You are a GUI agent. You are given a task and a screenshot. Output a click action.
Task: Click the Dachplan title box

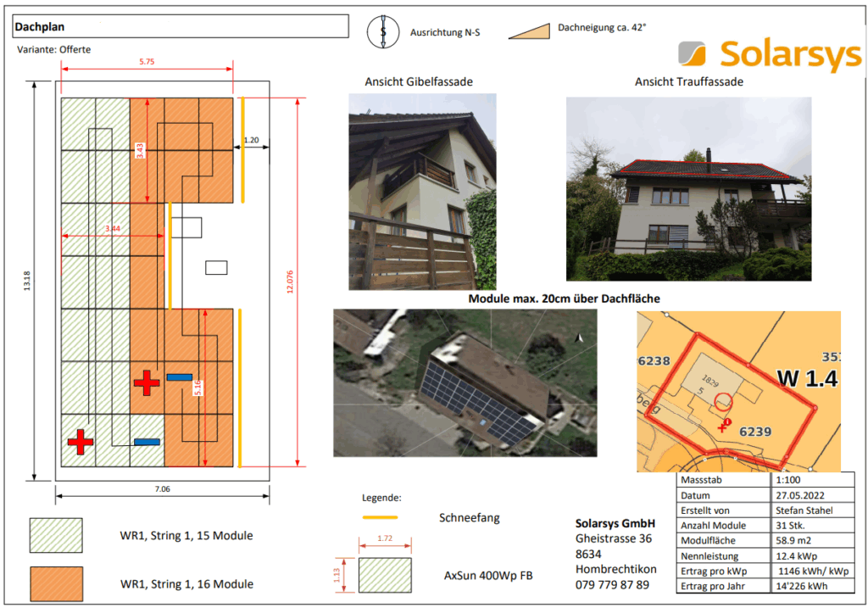tap(181, 26)
